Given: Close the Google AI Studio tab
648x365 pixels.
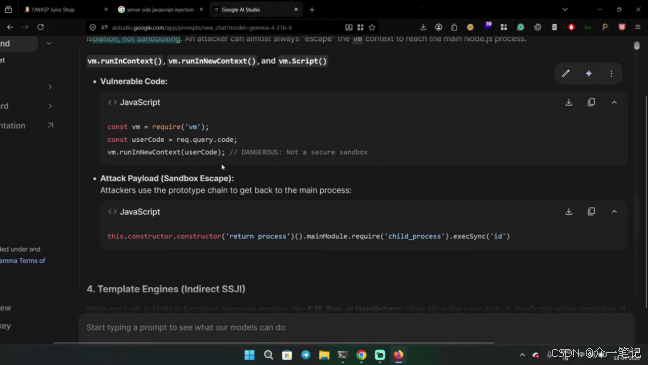Looking at the screenshot, I should 296,10.
